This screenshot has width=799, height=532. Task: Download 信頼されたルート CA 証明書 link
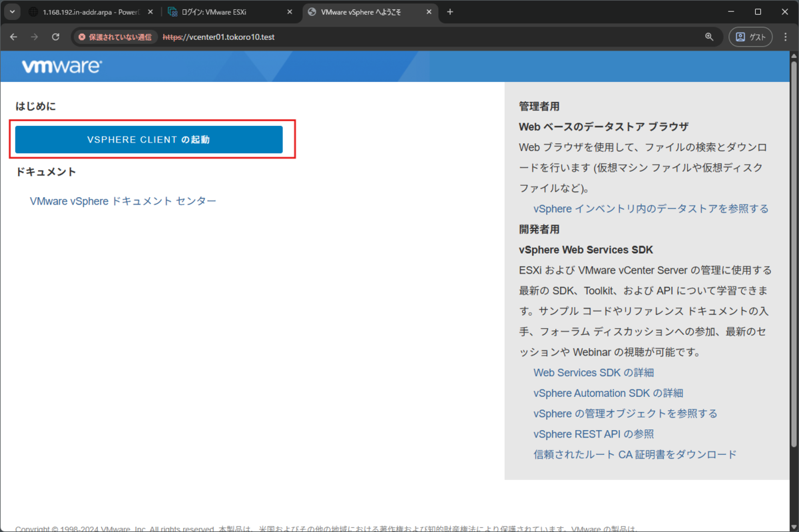pyautogui.click(x=635, y=455)
